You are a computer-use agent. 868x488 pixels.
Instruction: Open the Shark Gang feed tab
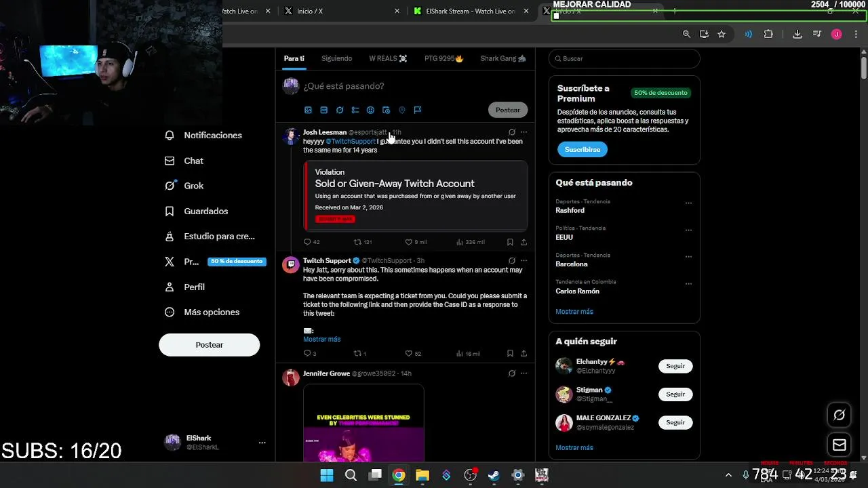pos(503,59)
